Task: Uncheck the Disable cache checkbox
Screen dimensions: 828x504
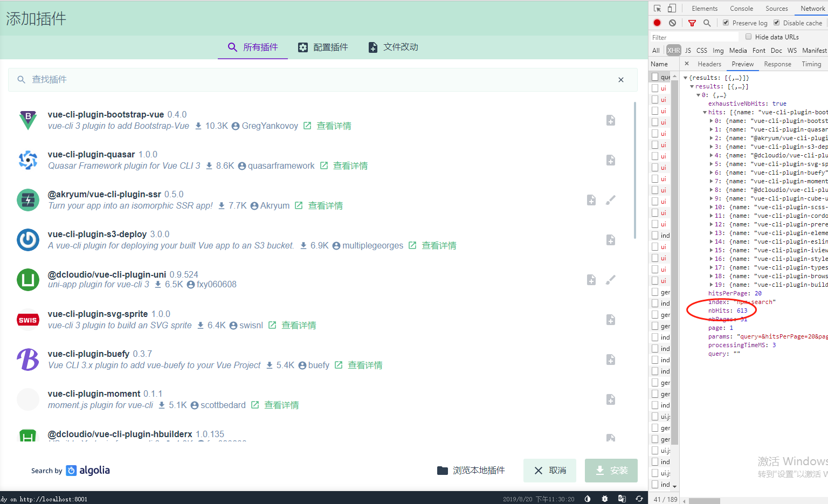Action: coord(776,23)
